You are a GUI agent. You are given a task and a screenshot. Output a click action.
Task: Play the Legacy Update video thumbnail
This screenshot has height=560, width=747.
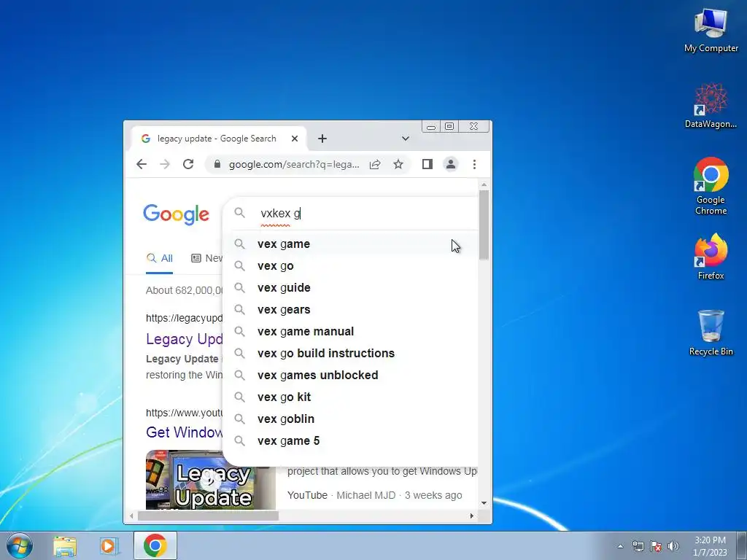[x=211, y=480]
